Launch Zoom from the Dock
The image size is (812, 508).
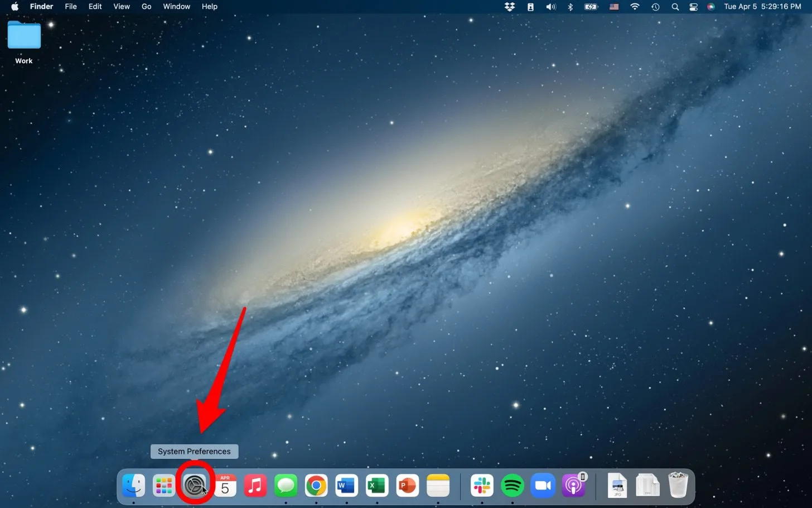(x=543, y=486)
